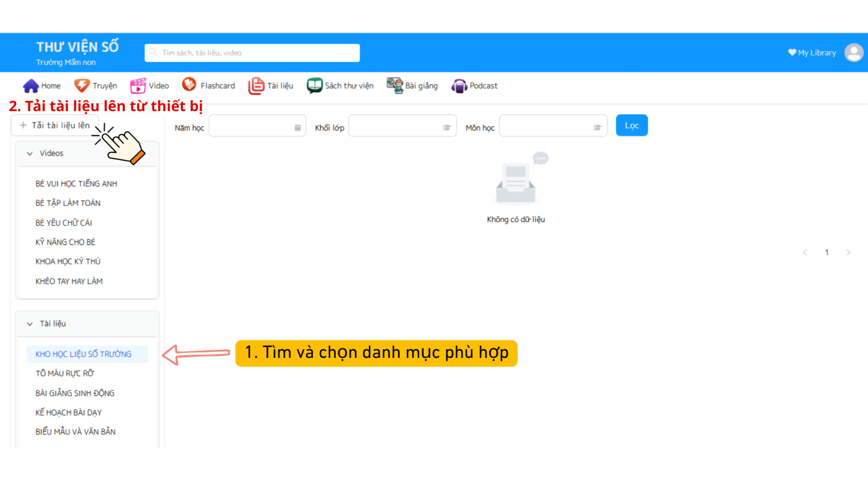Select BÉ VUI HỌC TIẾNG ANH category
868x488 pixels.
76,184
